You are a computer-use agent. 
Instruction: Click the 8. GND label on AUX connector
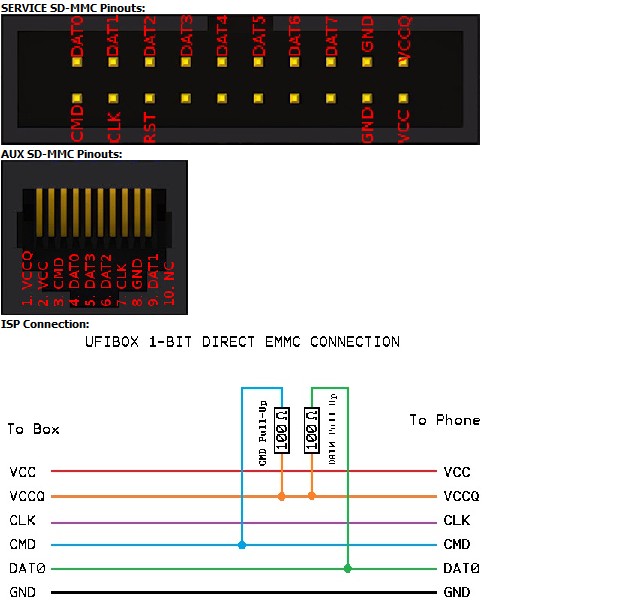(x=137, y=282)
